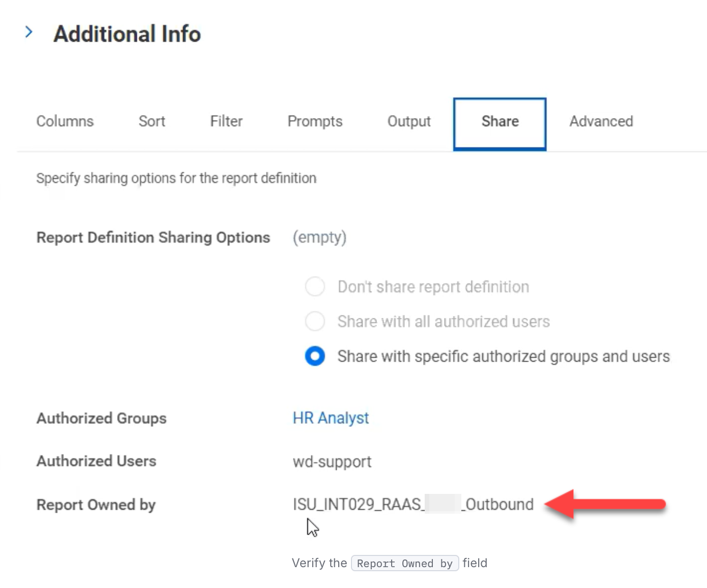Choose Share with all authorized users
The width and height of the screenshot is (707, 588).
315,321
